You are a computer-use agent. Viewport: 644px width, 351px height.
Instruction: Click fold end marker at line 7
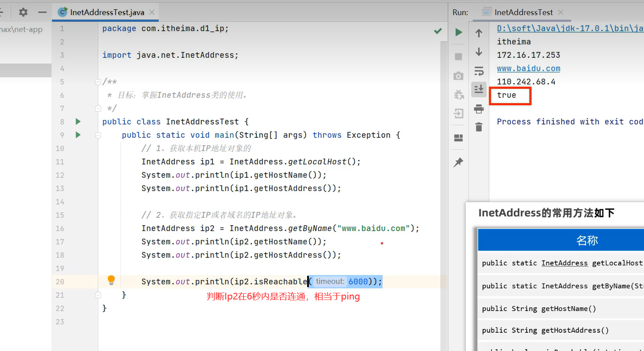[x=98, y=108]
